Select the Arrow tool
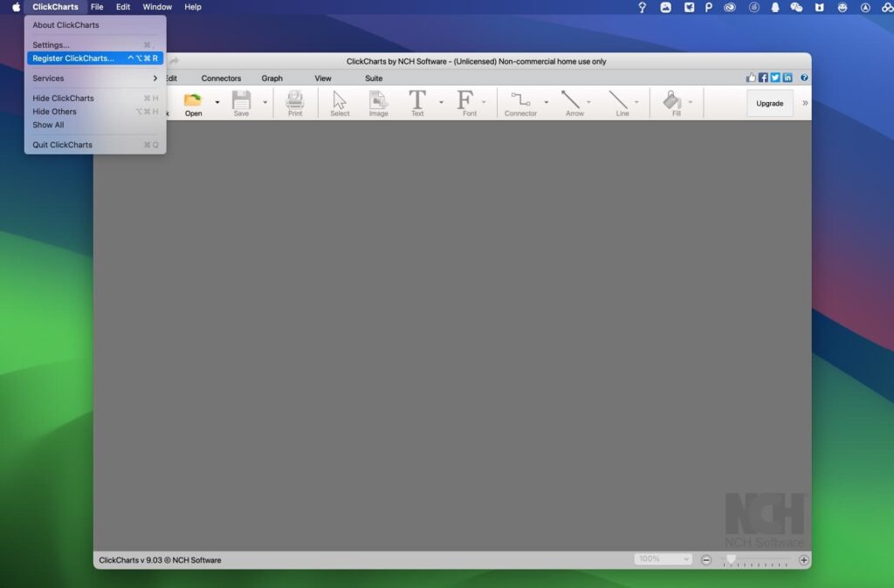This screenshot has height=588, width=894. coord(574,100)
